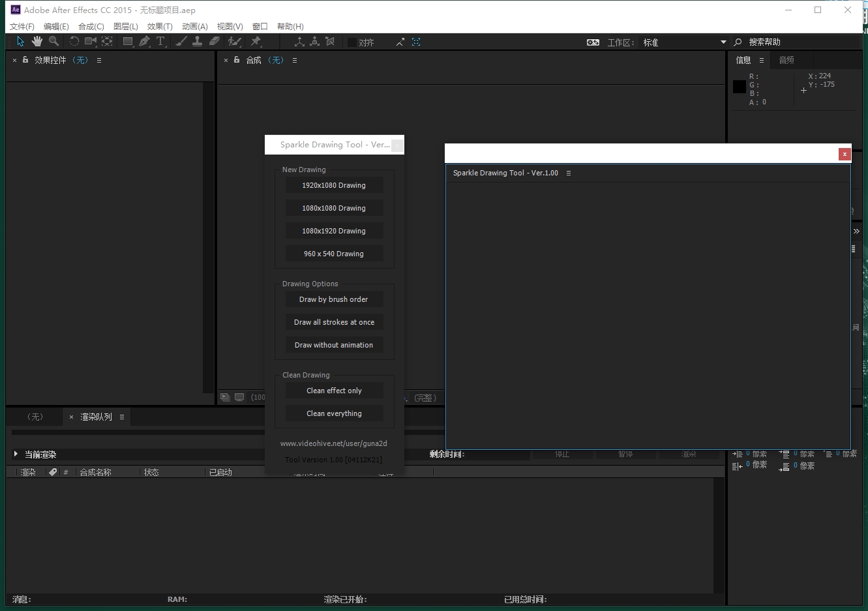Select the Clone Stamp tool
This screenshot has width=868, height=611.
click(x=197, y=42)
